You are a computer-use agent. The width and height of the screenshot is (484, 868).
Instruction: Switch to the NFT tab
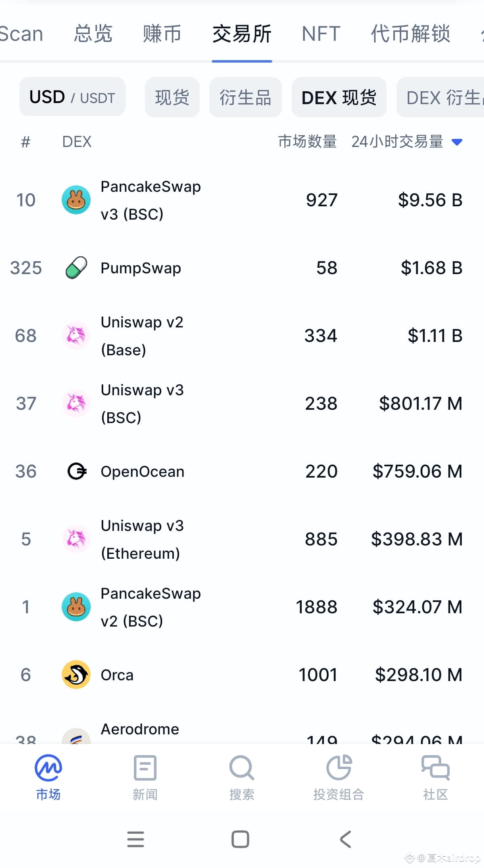pyautogui.click(x=321, y=34)
